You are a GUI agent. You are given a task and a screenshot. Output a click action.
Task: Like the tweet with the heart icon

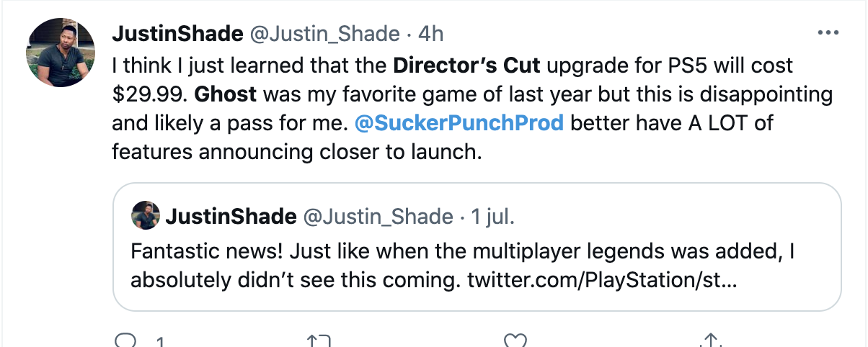click(513, 341)
